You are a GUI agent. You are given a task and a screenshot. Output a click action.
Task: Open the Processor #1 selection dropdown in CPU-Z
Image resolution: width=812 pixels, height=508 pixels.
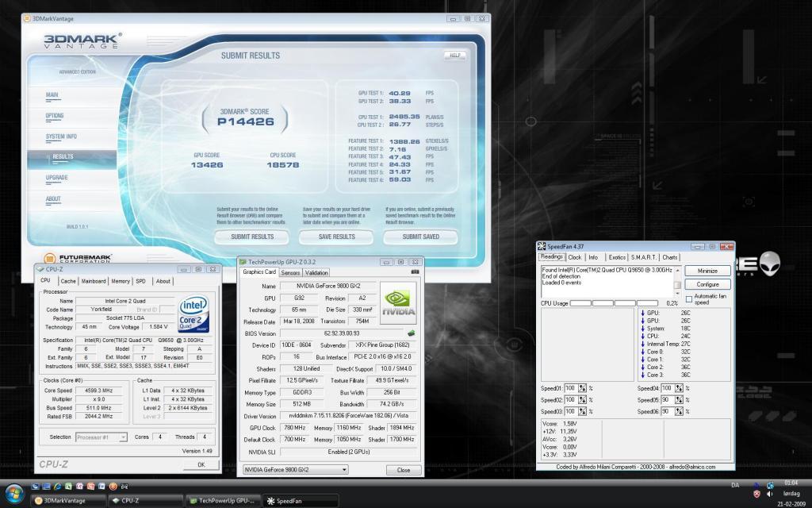coord(101,437)
